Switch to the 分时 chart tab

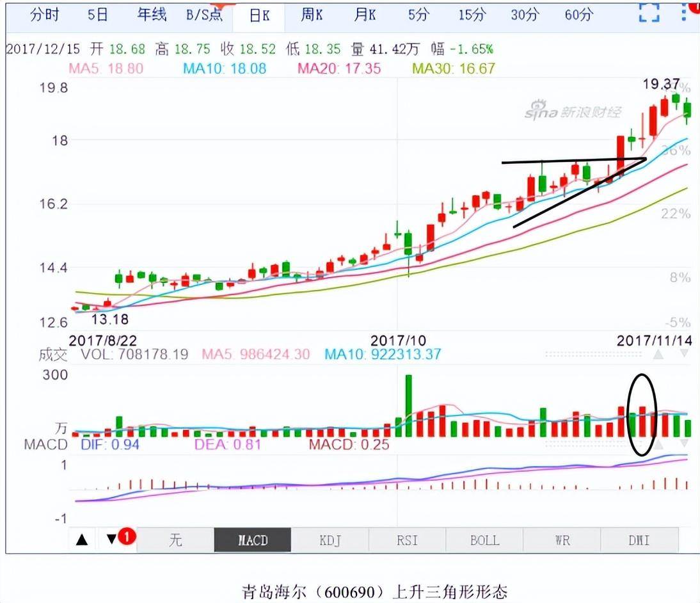point(44,15)
